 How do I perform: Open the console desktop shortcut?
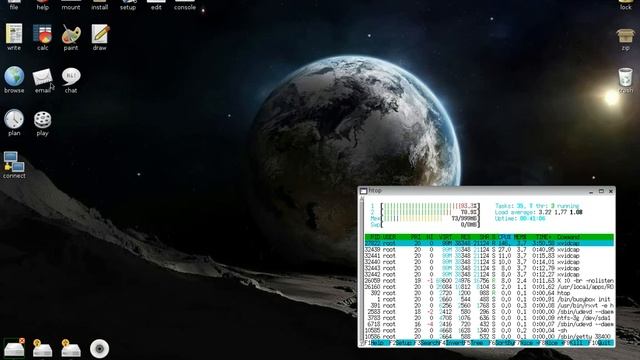[x=185, y=5]
